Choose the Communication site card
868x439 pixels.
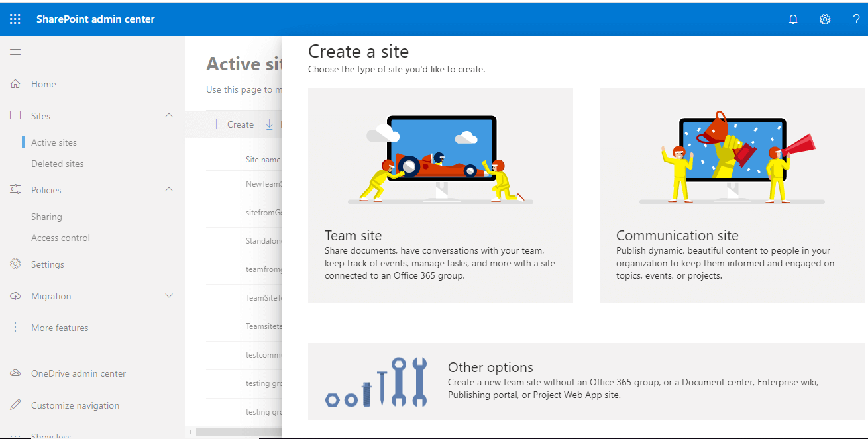pyautogui.click(x=732, y=195)
